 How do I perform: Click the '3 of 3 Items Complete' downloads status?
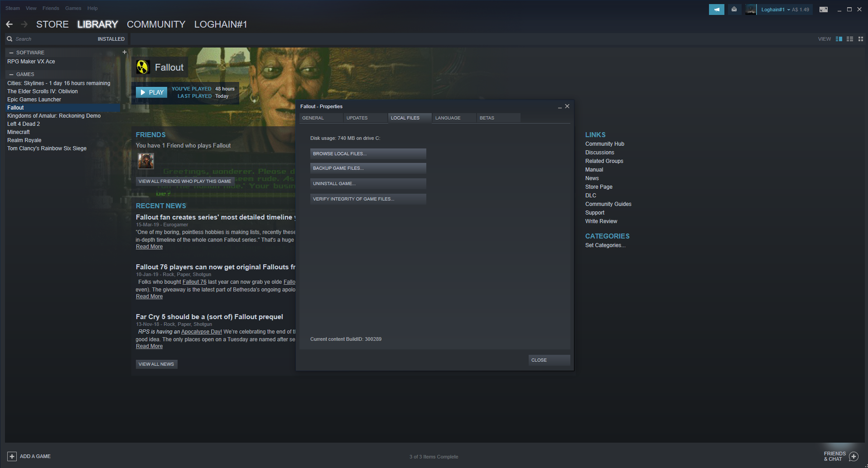[434, 457]
